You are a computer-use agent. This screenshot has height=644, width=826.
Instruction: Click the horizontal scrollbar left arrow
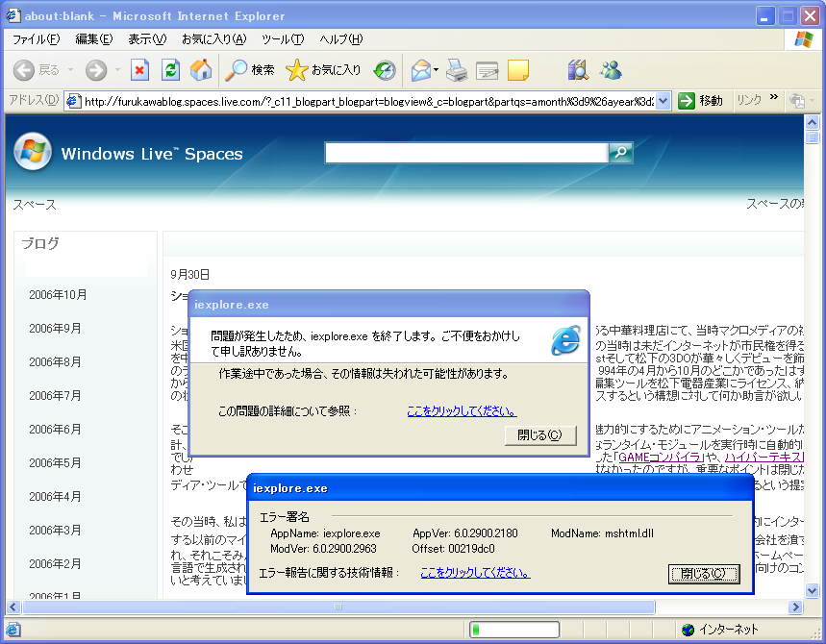(13, 607)
